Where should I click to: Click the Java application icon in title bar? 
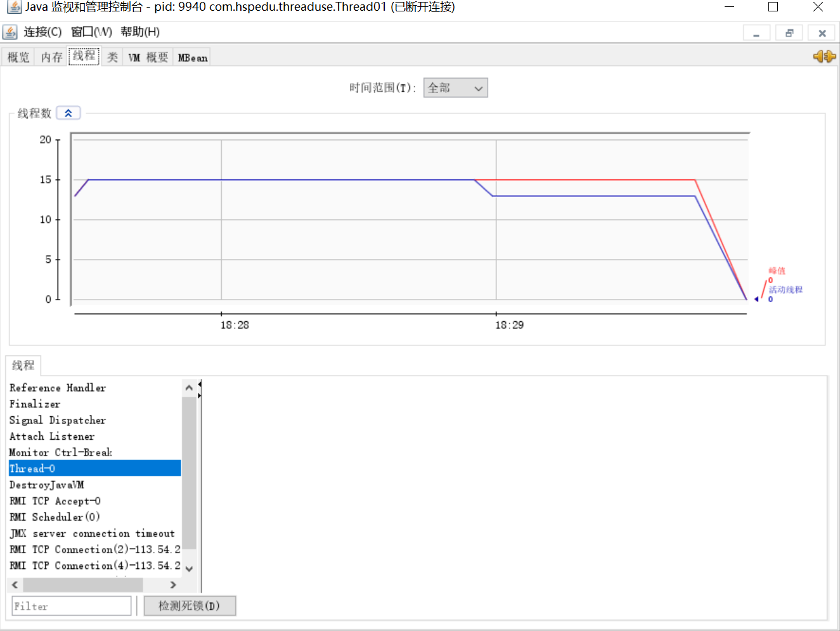(13, 7)
